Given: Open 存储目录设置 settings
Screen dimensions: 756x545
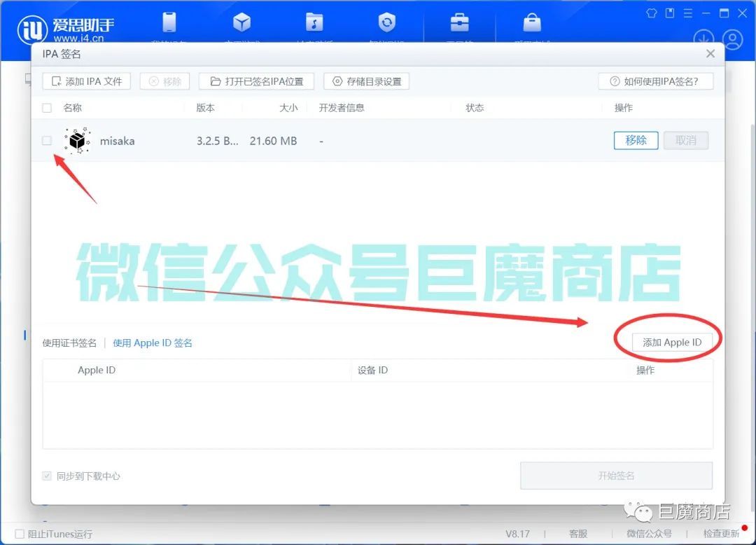Looking at the screenshot, I should pos(366,81).
